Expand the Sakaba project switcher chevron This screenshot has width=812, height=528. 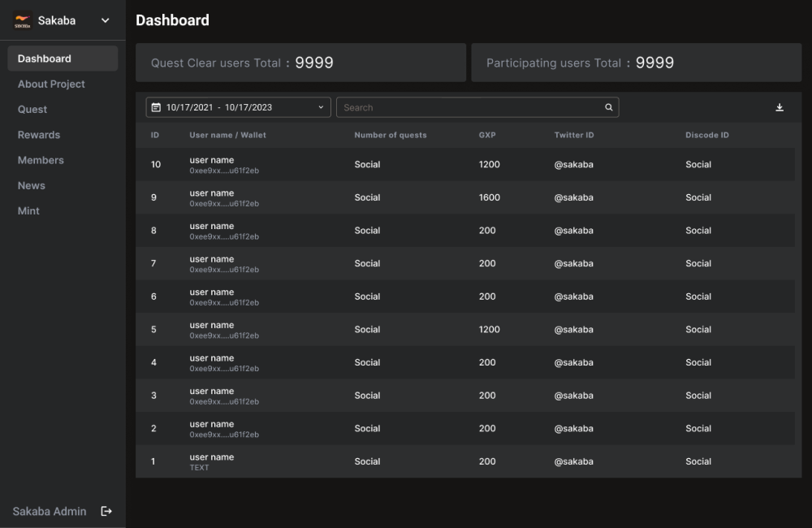coord(105,21)
